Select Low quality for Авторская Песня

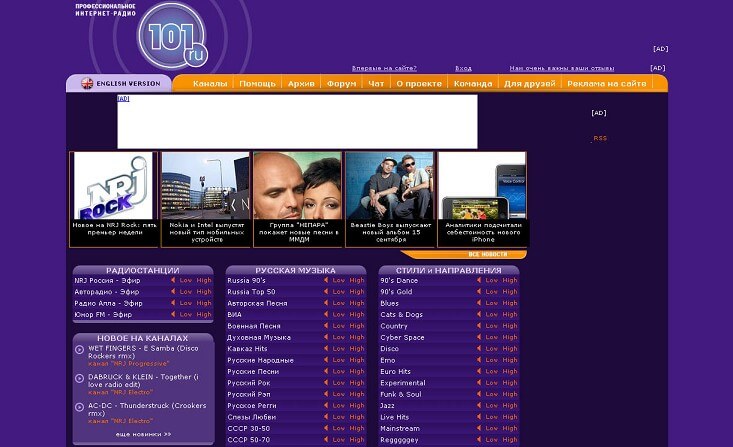[339, 303]
